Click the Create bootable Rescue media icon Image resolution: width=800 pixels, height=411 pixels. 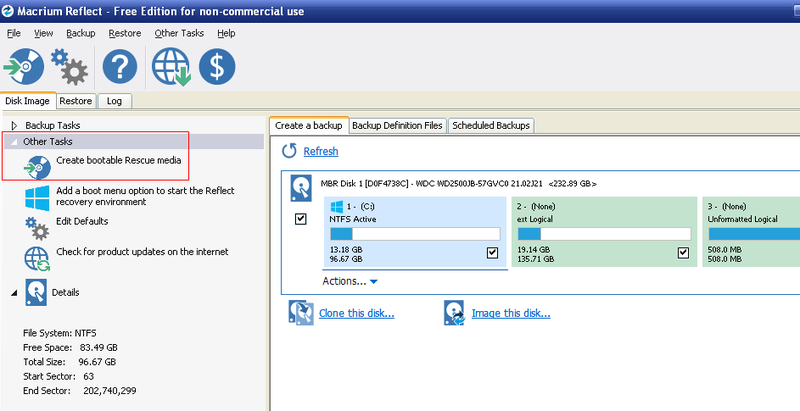38,164
